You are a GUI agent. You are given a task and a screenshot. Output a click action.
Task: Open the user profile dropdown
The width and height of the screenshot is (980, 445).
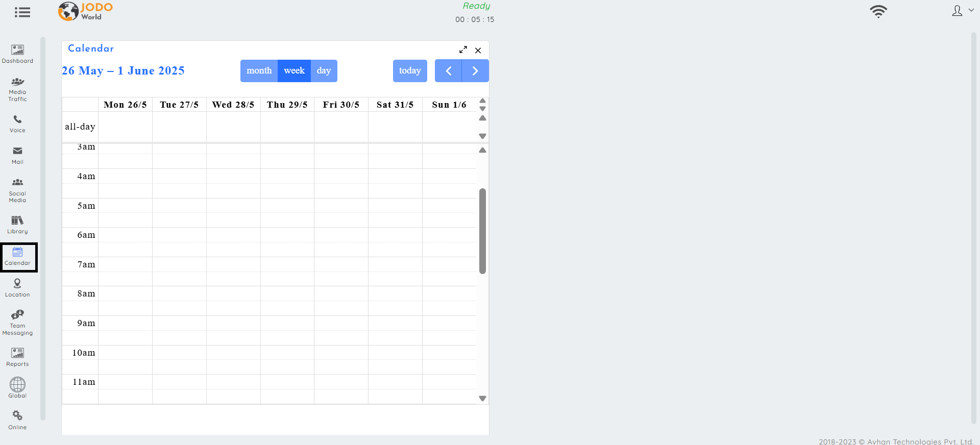click(x=963, y=11)
